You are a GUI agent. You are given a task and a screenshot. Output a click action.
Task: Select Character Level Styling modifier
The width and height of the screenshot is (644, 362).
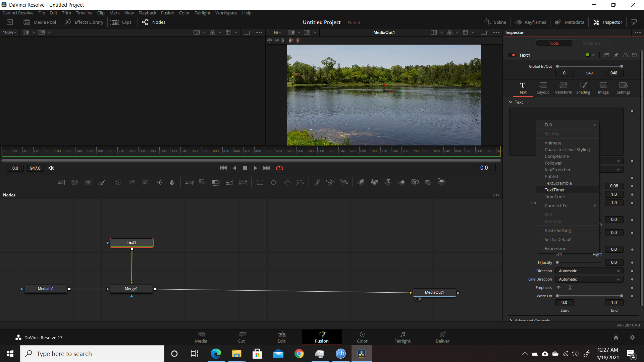(x=568, y=149)
